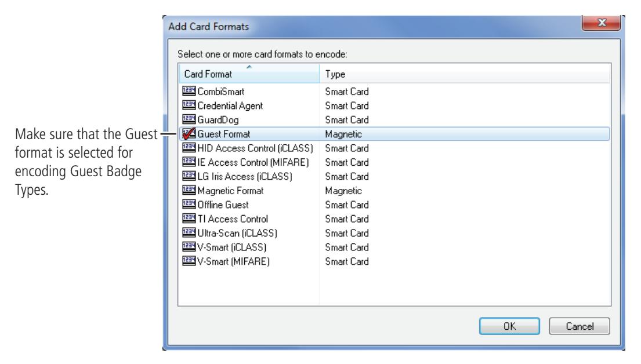The width and height of the screenshot is (641, 364).
Task: Click Magnetic type of Magnetic Format row
Action: 343,191
